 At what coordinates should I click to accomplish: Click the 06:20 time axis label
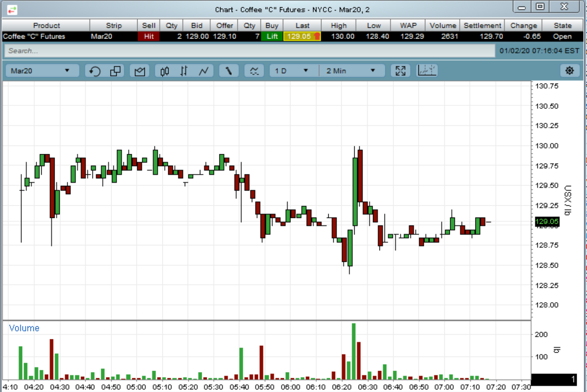coord(342,387)
